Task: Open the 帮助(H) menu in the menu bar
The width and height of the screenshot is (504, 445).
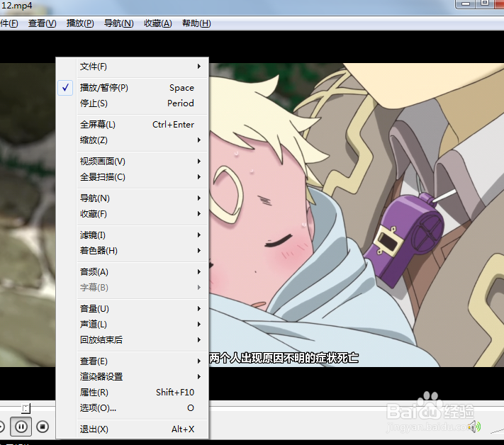Action: 196,23
